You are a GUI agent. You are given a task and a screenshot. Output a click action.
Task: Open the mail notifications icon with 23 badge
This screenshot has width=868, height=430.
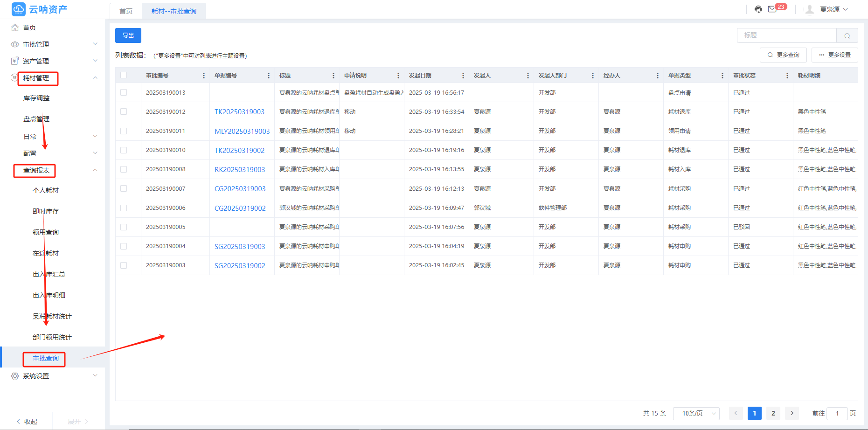(x=772, y=9)
